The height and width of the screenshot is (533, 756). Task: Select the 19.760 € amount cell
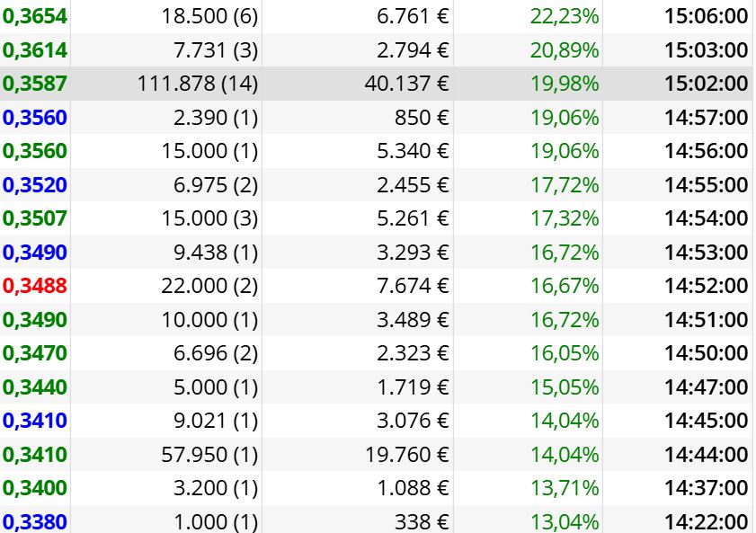click(x=407, y=455)
